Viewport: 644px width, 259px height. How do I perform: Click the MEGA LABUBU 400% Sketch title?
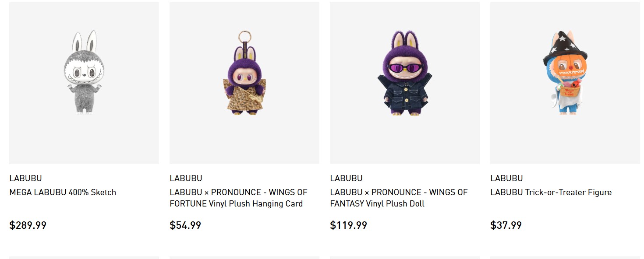coord(63,192)
